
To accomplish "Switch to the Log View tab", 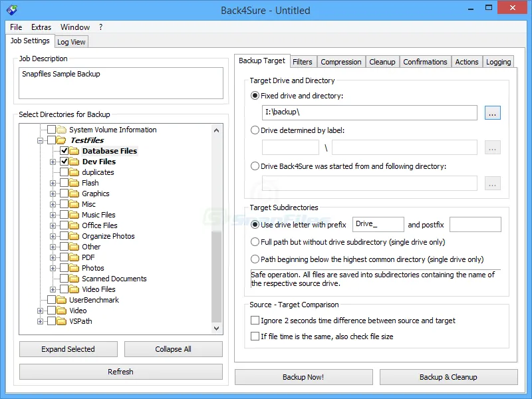I will (71, 42).
